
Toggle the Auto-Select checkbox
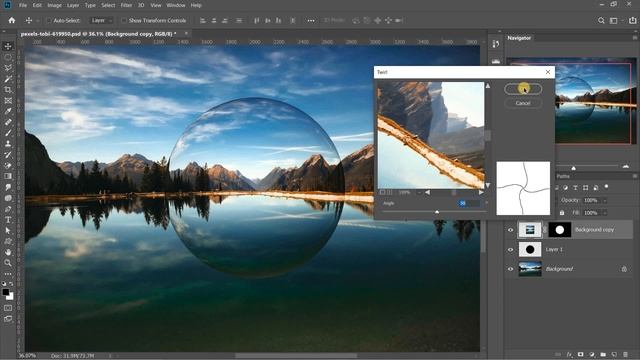click(x=49, y=20)
